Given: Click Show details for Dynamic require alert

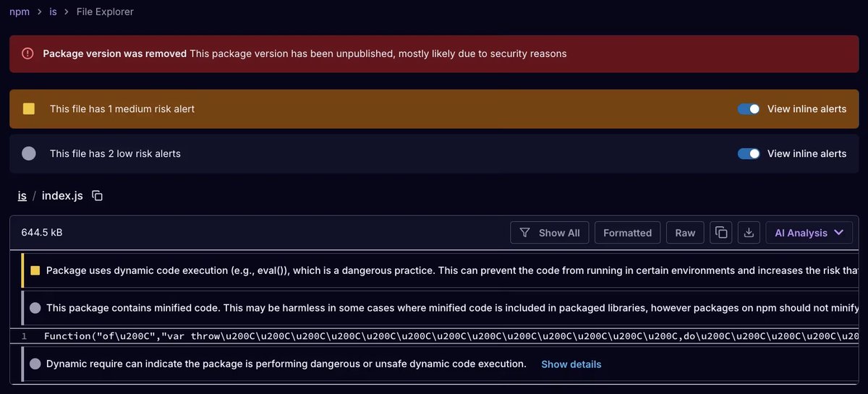Looking at the screenshot, I should [x=571, y=364].
